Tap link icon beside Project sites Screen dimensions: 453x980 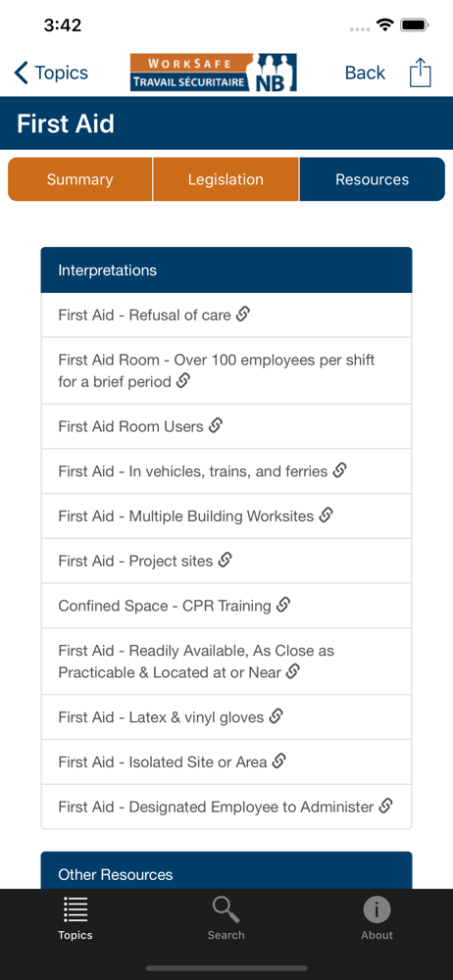coord(226,560)
